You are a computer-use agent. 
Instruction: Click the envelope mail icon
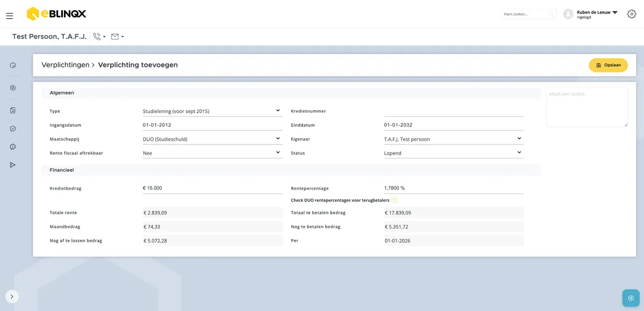click(x=115, y=37)
